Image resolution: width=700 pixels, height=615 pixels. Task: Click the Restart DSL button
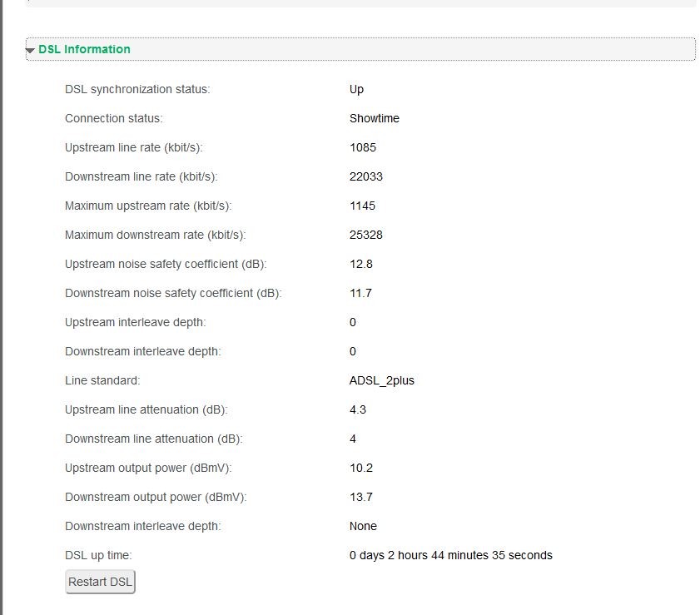tap(100, 582)
